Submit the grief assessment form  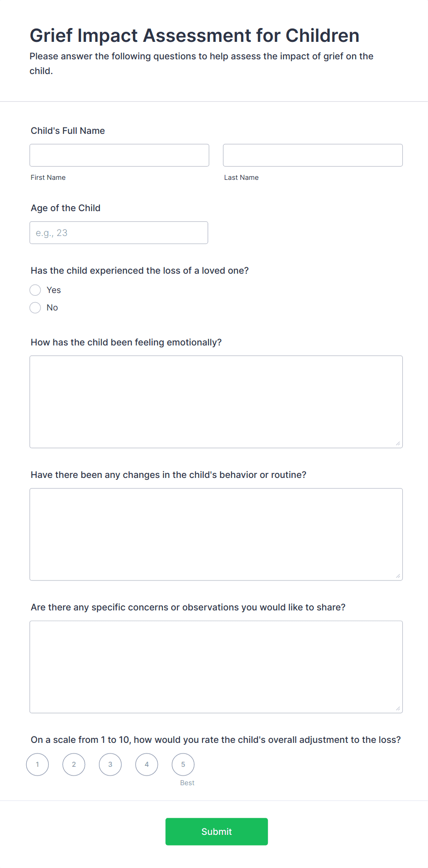pyautogui.click(x=216, y=832)
